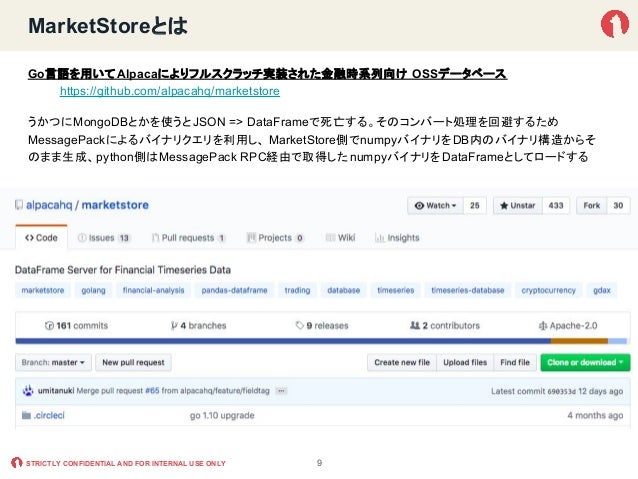The image size is (638, 479).
Task: Open the marketstore repository name link
Action: tap(115, 205)
